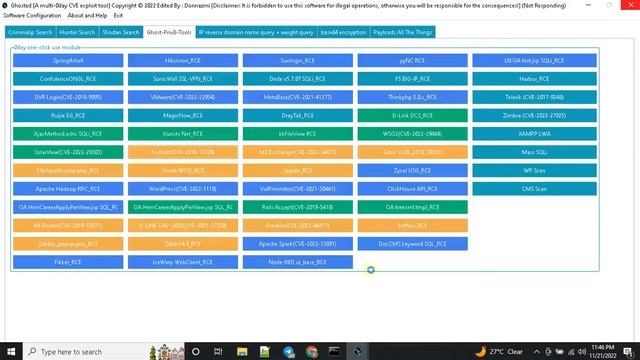Viewport: 640px width, 360px height.
Task: Click the Thinkphp 5.0.x_RCE button
Action: pos(413,97)
